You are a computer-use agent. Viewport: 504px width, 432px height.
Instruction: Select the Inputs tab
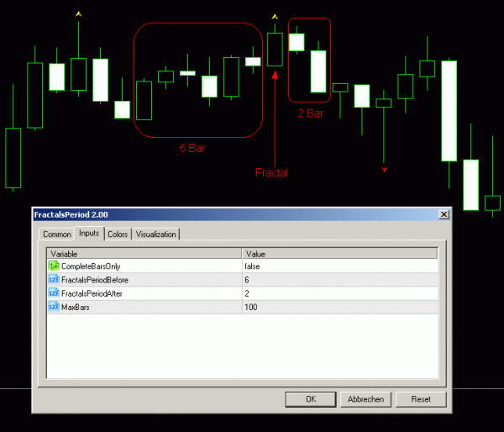point(89,234)
